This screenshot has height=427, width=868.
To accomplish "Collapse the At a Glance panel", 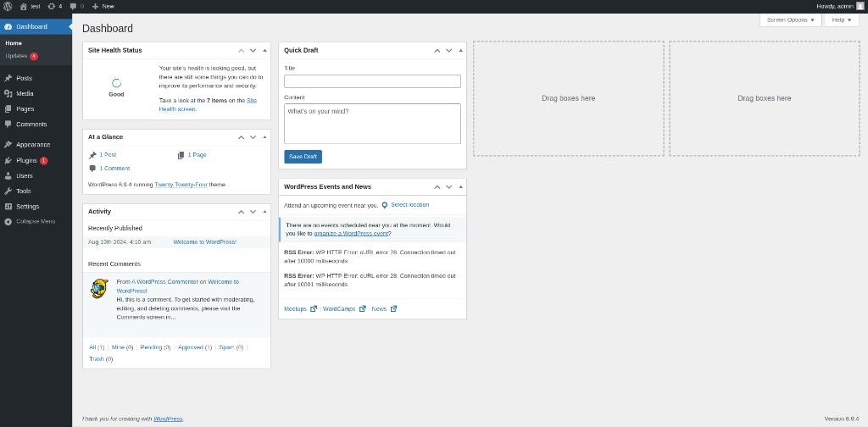I will point(264,137).
